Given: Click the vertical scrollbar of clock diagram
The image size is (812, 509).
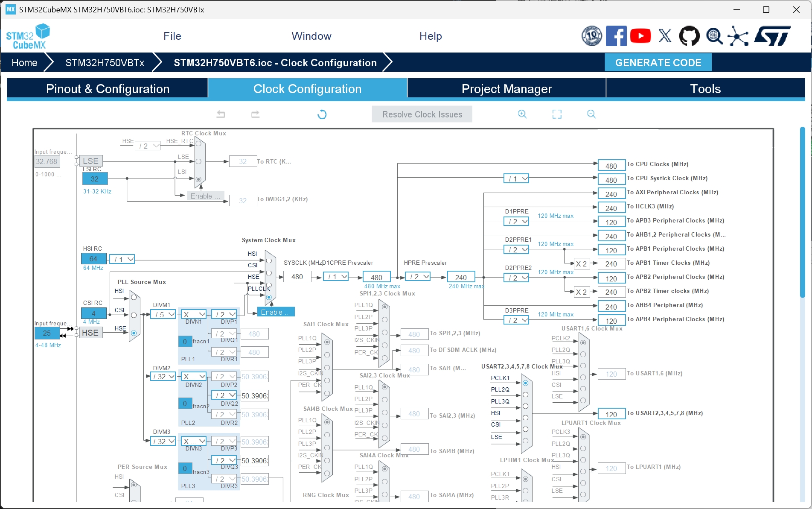Looking at the screenshot, I should point(802,212).
